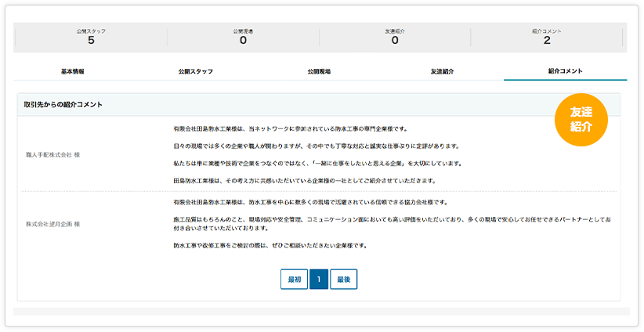Click comment line starting 施工品質はもちろんのこと

click(392, 224)
